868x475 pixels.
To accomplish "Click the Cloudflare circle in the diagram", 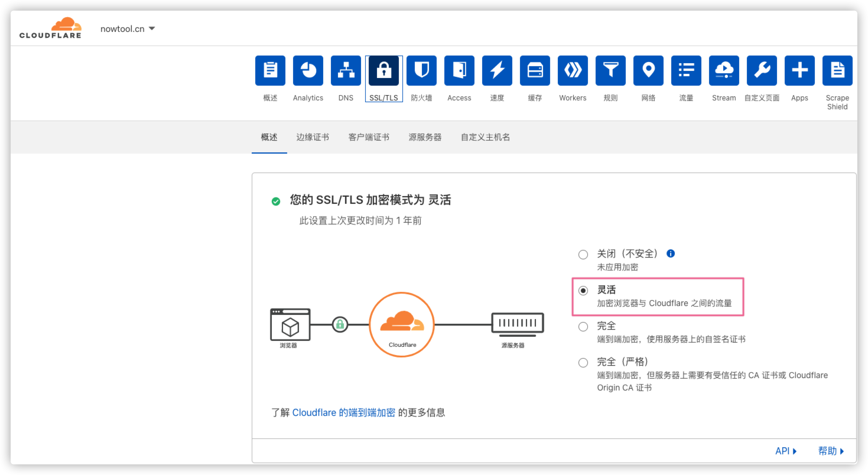I will pos(402,324).
